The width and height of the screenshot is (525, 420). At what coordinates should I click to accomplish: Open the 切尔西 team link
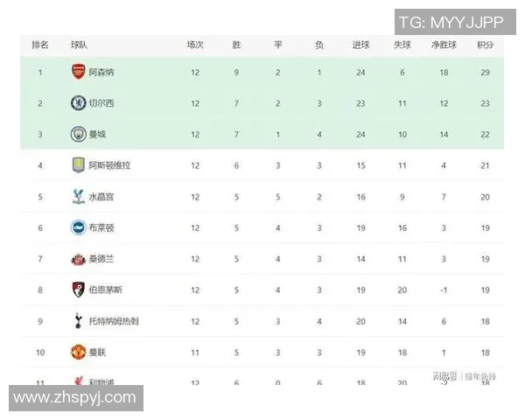(101, 103)
